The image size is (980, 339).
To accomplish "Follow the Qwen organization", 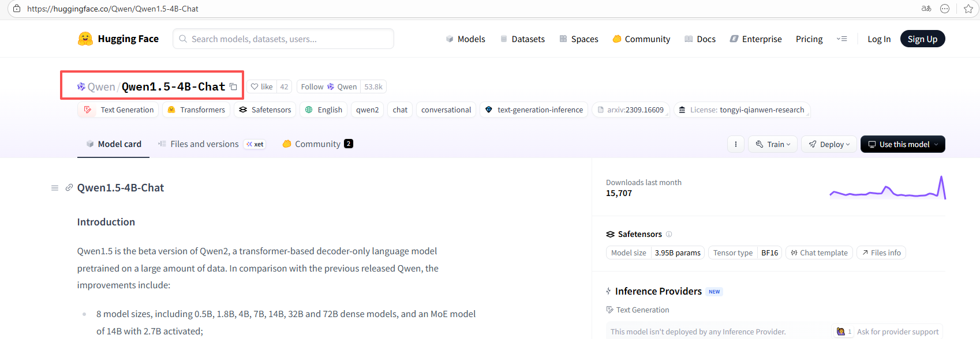I will 328,87.
